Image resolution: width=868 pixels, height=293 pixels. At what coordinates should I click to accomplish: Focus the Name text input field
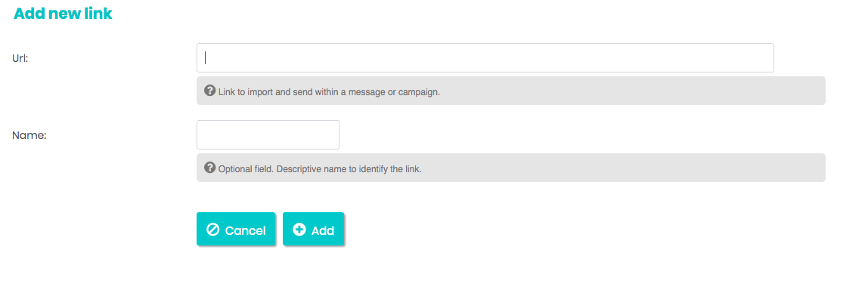(x=268, y=134)
